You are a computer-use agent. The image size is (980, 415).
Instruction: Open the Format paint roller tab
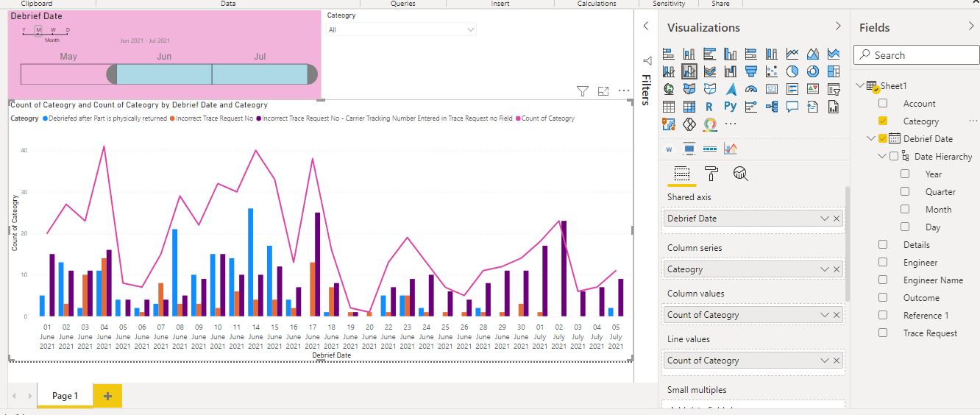coord(711,174)
